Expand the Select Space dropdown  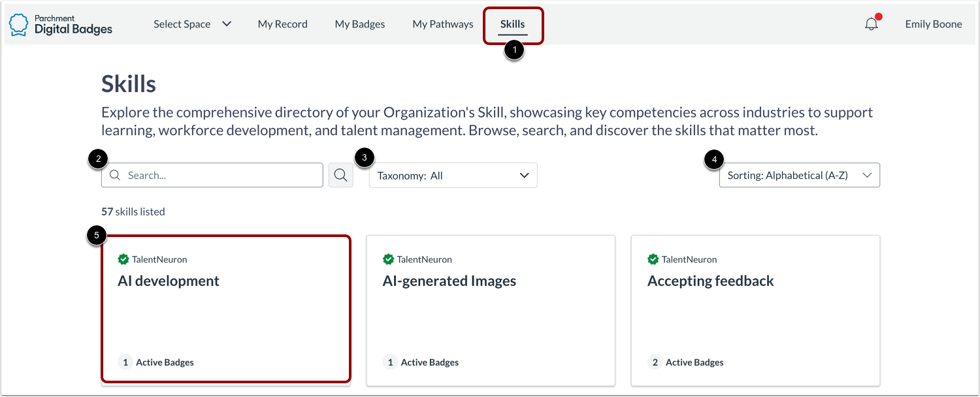(192, 24)
